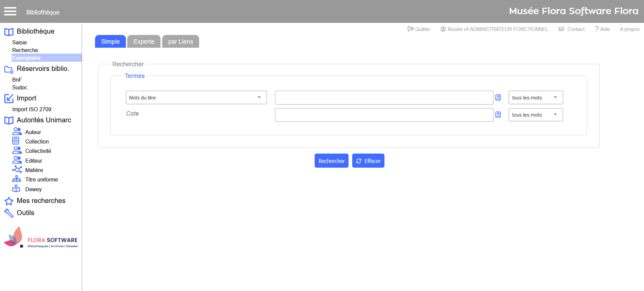Viewport: 644px width, 291px height.
Task: Click the Réservoirs biblio. folder icon
Action: pos(9,70)
